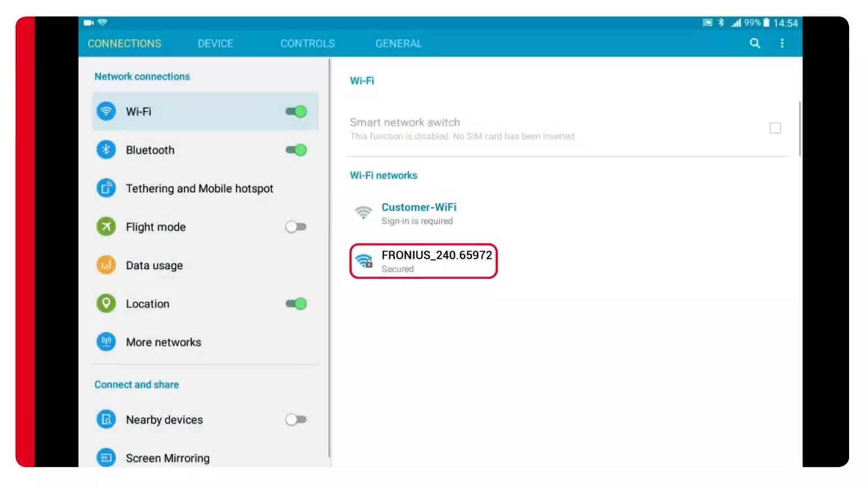This screenshot has width=868, height=488.
Task: Enable Flight mode
Action: pyautogui.click(x=295, y=227)
